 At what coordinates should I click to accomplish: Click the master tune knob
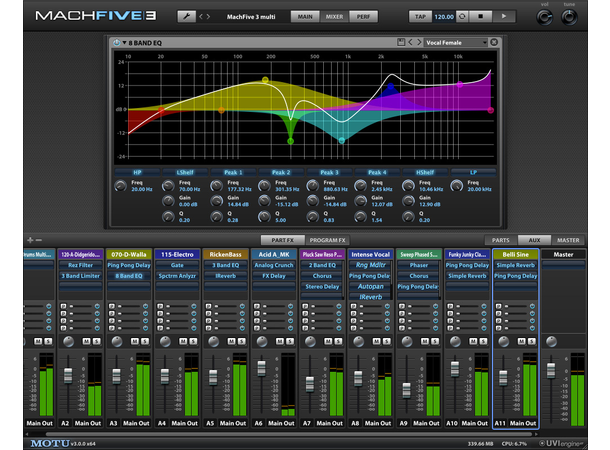[569, 18]
